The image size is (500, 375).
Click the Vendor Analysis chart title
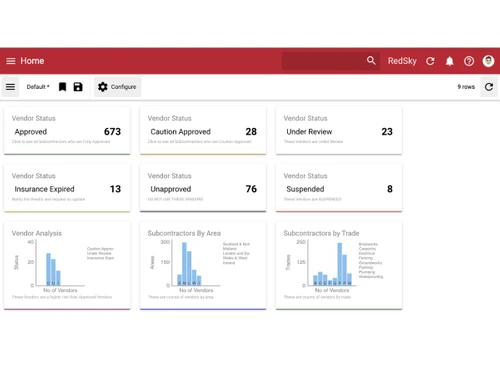click(37, 233)
